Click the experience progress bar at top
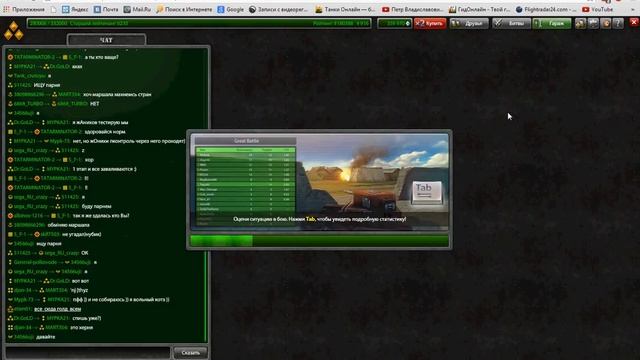Image resolution: width=640 pixels, height=360 pixels. 199,24
